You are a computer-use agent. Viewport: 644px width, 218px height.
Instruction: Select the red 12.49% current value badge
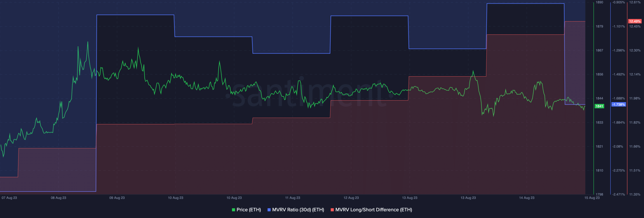(x=635, y=21)
